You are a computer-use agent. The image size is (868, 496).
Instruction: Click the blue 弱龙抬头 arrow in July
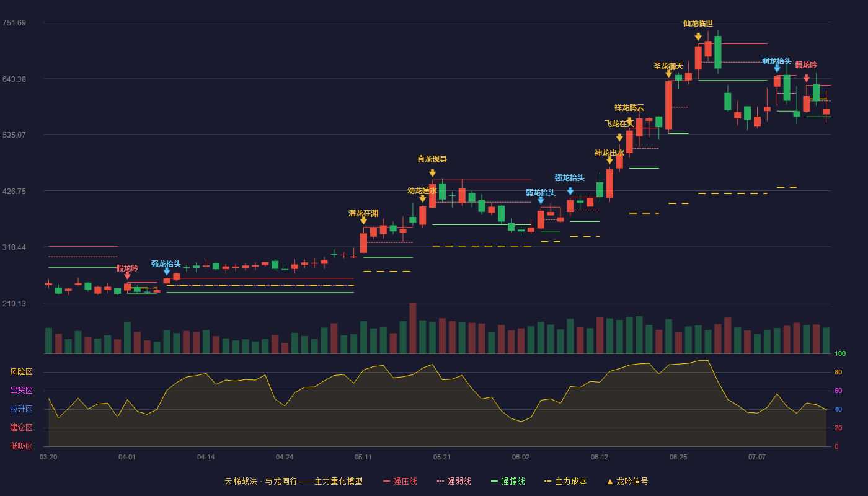(x=777, y=69)
